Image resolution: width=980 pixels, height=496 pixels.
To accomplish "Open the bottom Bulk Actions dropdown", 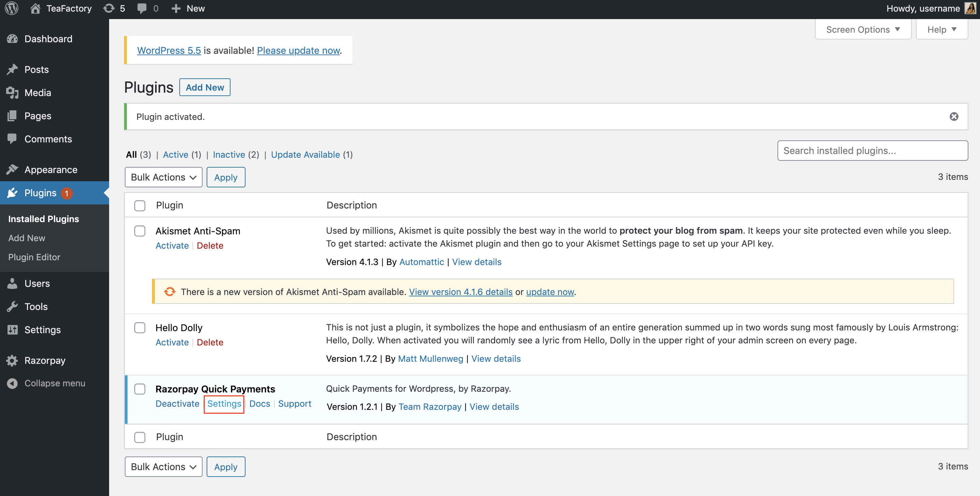I will 164,467.
